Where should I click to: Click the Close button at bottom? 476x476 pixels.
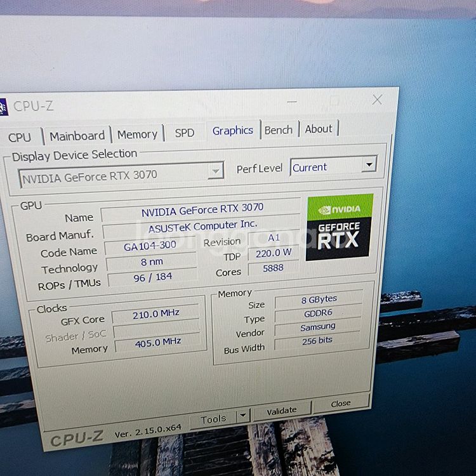click(x=341, y=404)
